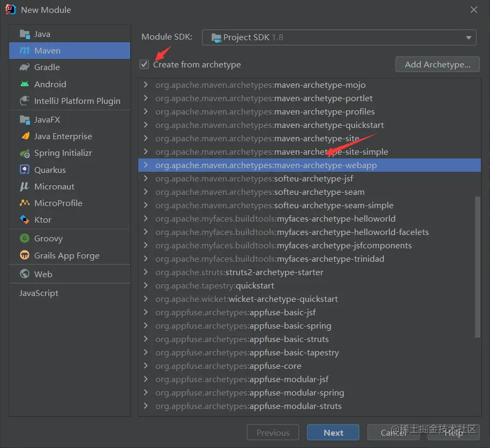Select the Java Enterprise module type

click(x=70, y=136)
